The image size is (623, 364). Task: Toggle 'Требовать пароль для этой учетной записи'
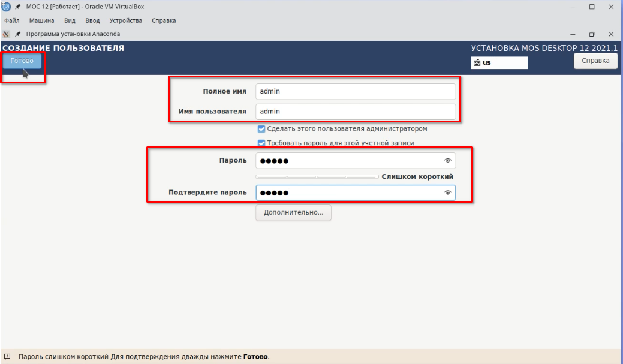pos(261,143)
